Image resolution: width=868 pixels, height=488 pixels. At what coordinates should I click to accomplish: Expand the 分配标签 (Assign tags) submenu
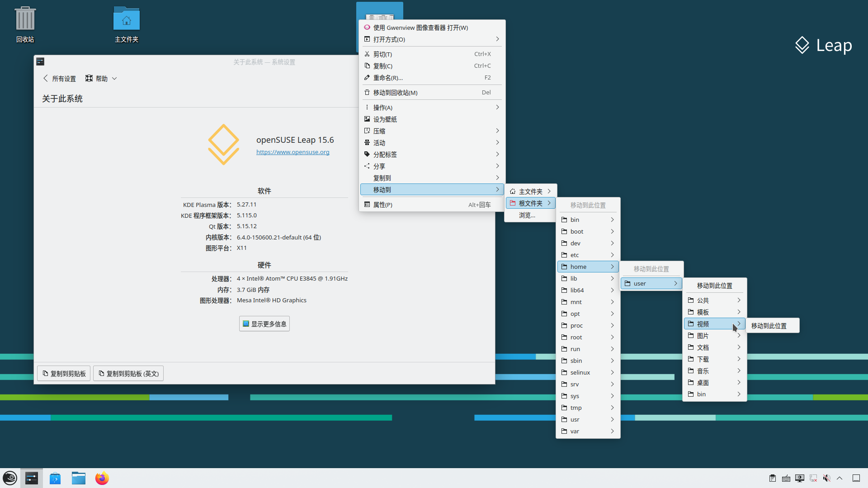pyautogui.click(x=432, y=155)
